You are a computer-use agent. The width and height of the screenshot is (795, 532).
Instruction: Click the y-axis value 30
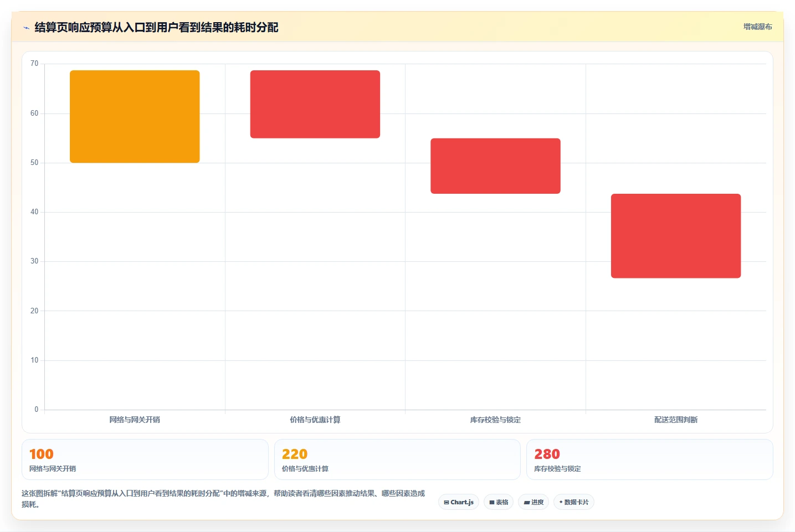(x=34, y=261)
